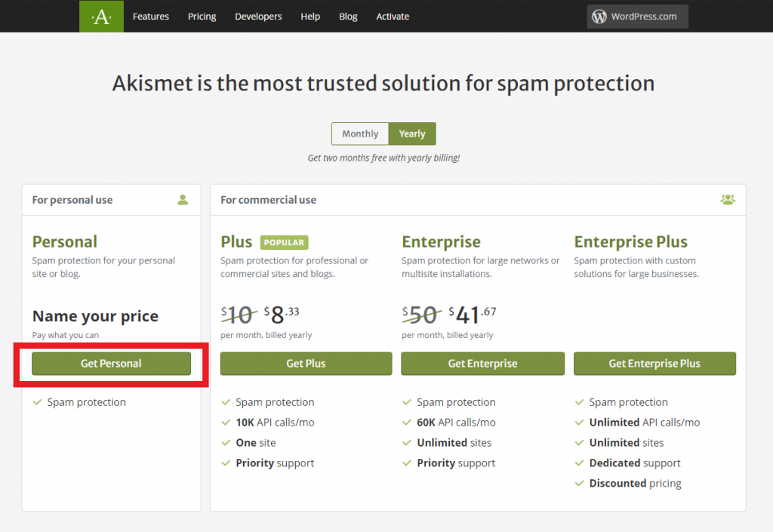Open the Blog menu item
Image resolution: width=773 pixels, height=532 pixels.
pos(348,17)
